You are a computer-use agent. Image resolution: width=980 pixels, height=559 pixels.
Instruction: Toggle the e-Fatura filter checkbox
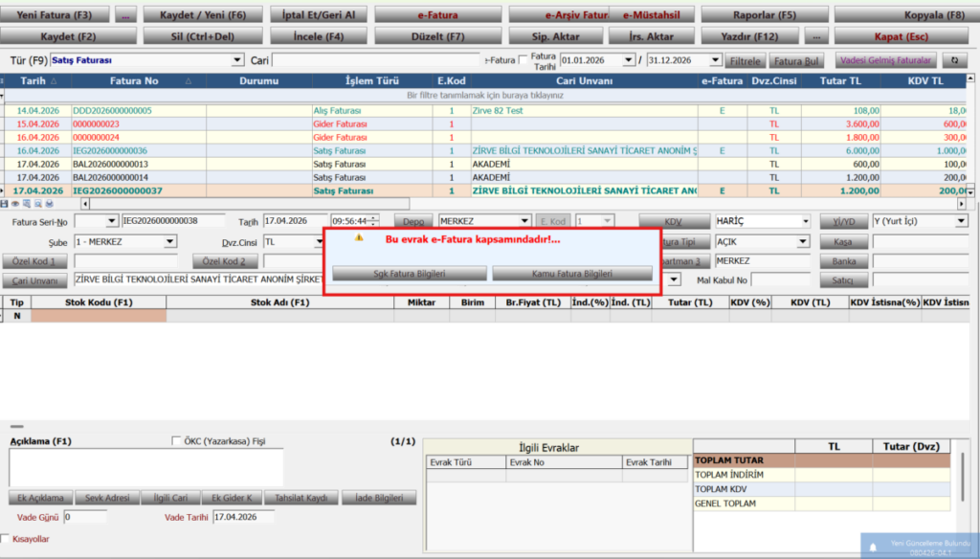pos(523,60)
